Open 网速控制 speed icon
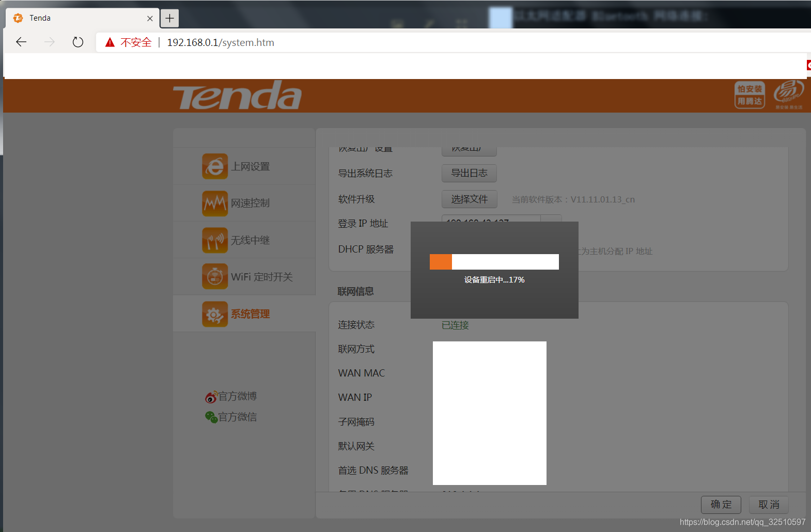 [215, 203]
